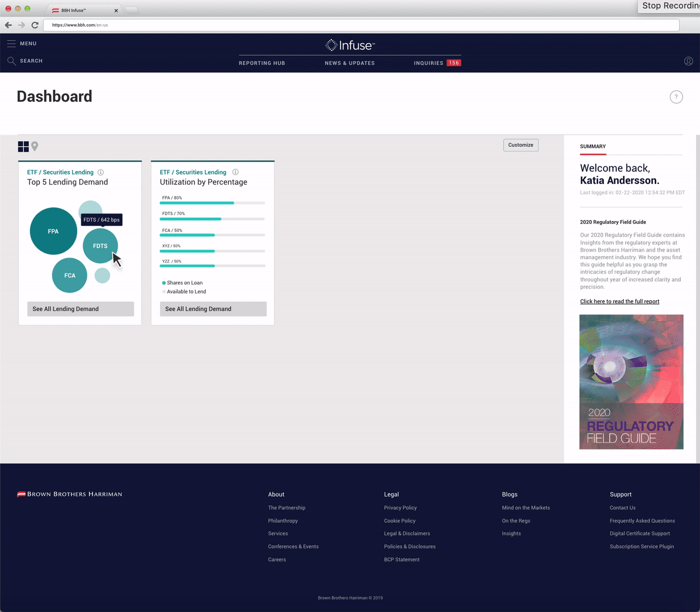
Task: Open Mind on the Markets blog link
Action: (526, 508)
